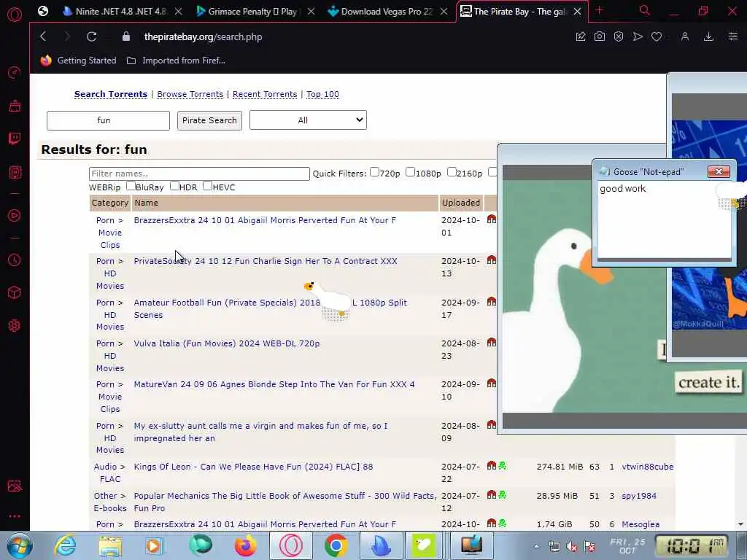Viewport: 747px width, 560px height.
Task: Open Kings Of Leon FLAC torrent link
Action: tap(253, 467)
